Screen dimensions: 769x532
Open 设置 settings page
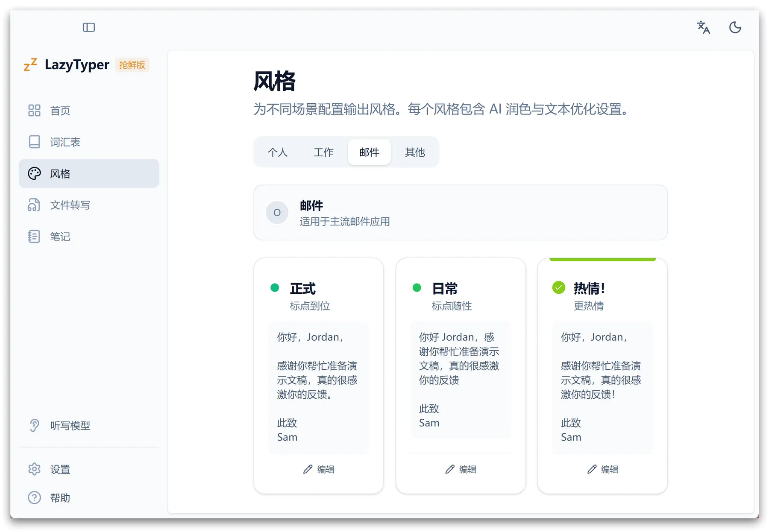pos(60,470)
